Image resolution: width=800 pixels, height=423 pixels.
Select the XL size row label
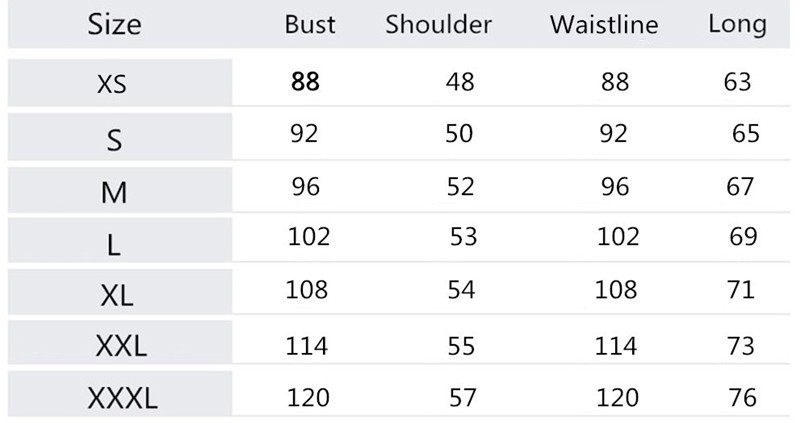117,297
